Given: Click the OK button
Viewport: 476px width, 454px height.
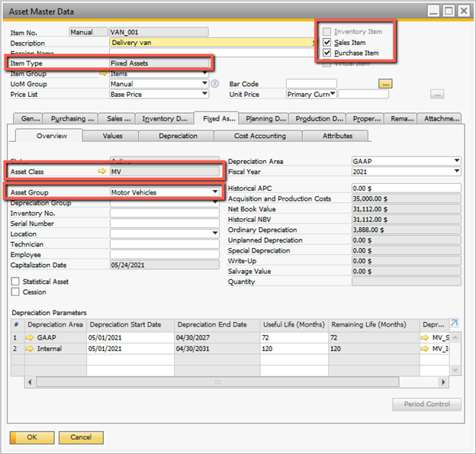Looking at the screenshot, I should 32,437.
